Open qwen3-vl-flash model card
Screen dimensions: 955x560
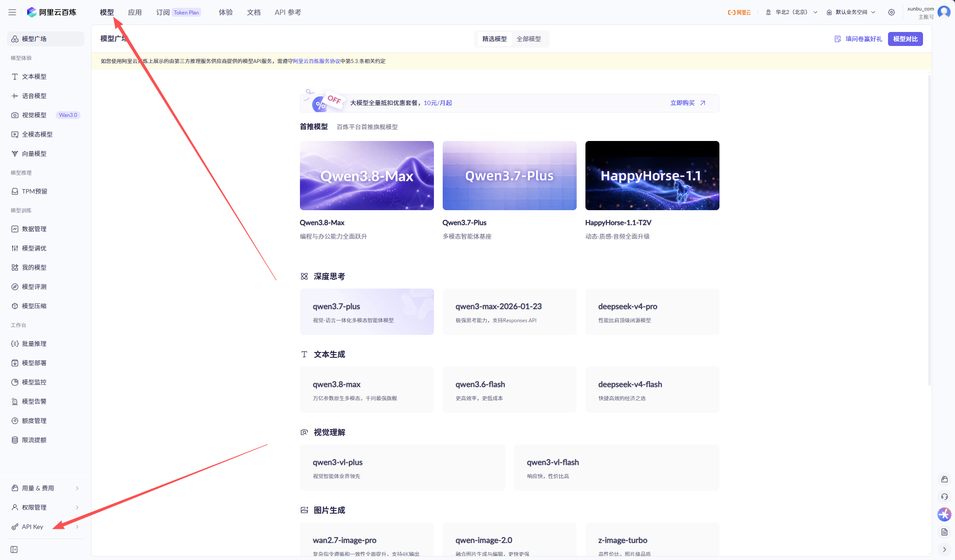(x=617, y=468)
